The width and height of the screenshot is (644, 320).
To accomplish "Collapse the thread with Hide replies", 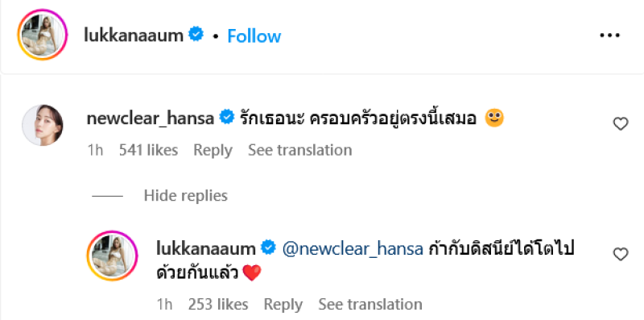I will click(x=186, y=195).
